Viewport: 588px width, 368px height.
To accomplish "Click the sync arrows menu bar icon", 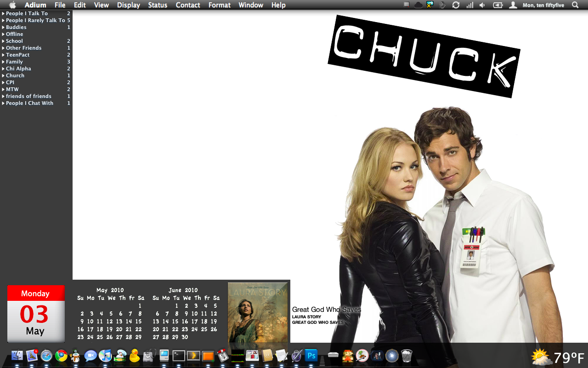I will pyautogui.click(x=456, y=5).
